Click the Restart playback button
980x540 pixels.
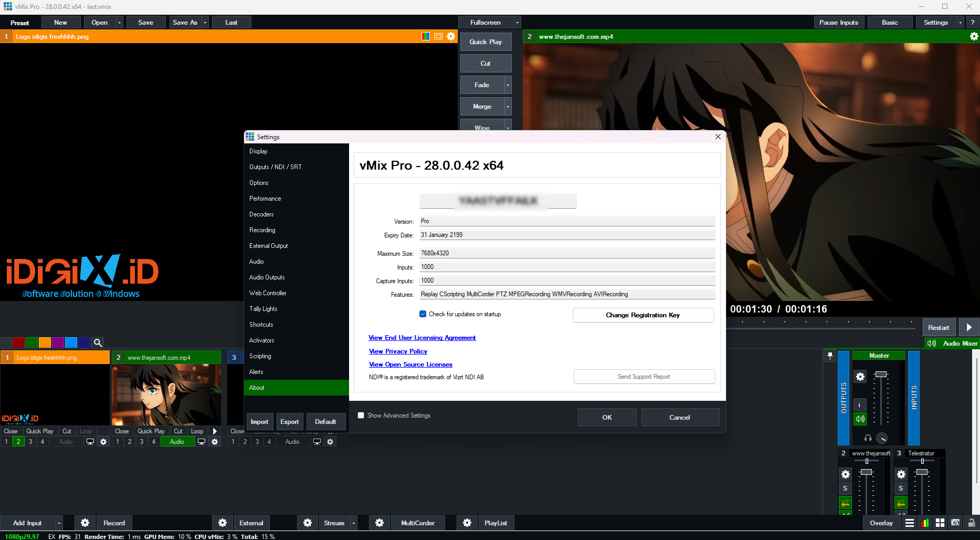(939, 327)
